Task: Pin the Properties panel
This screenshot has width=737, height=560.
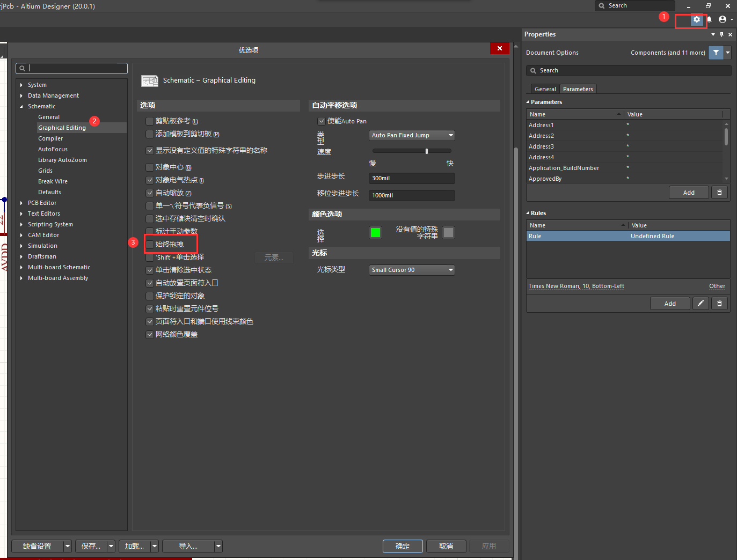Action: [x=721, y=34]
